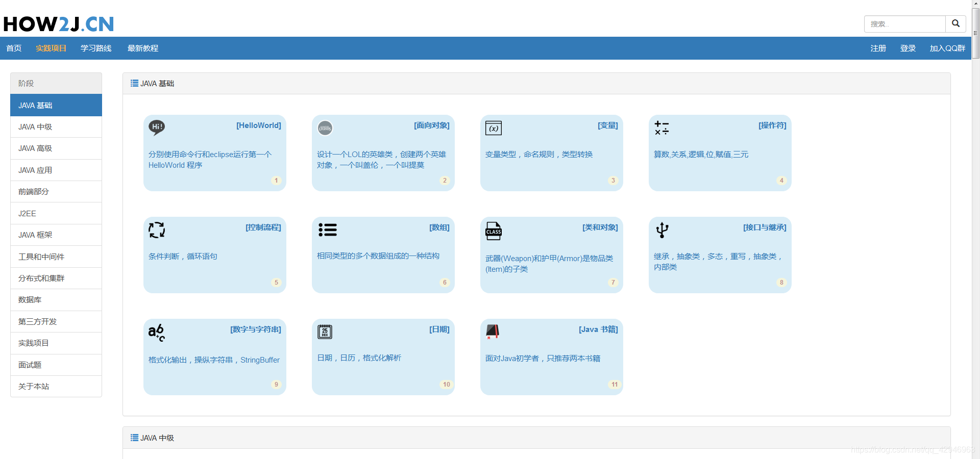Click the 控制流程 loop arrows icon
The image size is (980, 459).
click(157, 230)
